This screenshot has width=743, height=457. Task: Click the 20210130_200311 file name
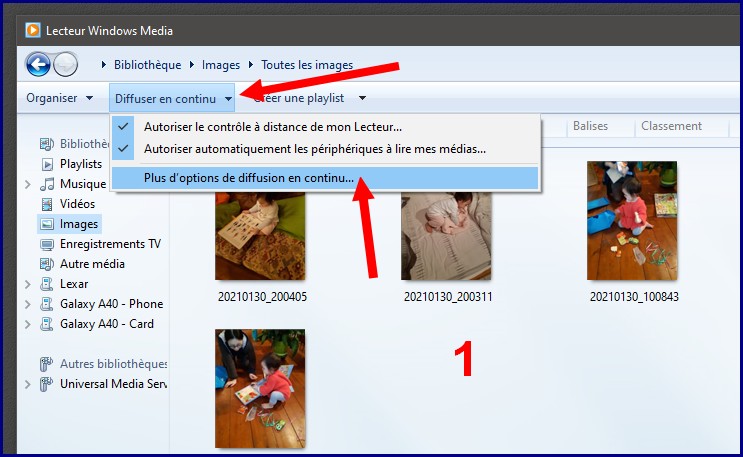pyautogui.click(x=448, y=297)
